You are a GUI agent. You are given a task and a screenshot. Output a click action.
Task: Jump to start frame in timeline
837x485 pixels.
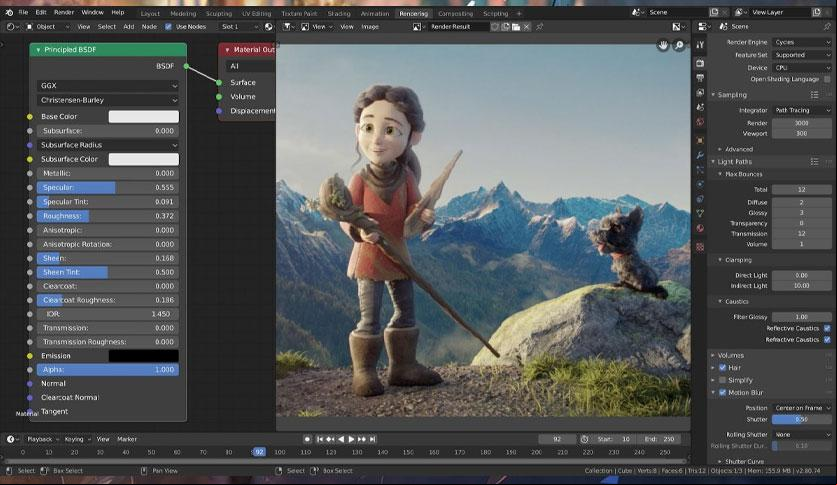320,439
